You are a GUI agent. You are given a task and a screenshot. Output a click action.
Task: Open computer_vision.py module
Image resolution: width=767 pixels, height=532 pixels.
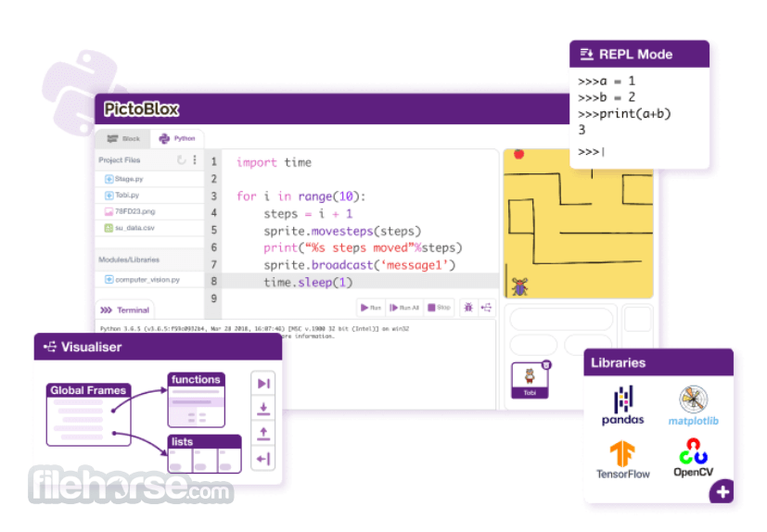149,280
